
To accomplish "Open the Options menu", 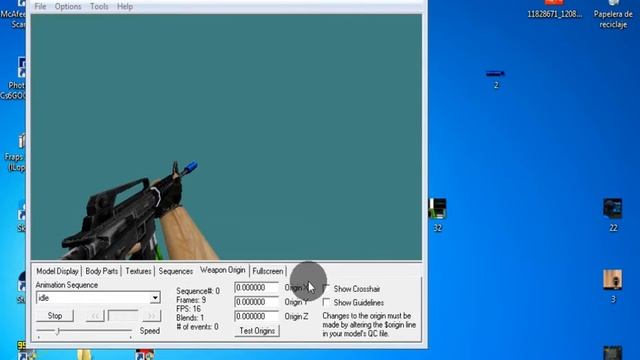I will click(x=68, y=7).
